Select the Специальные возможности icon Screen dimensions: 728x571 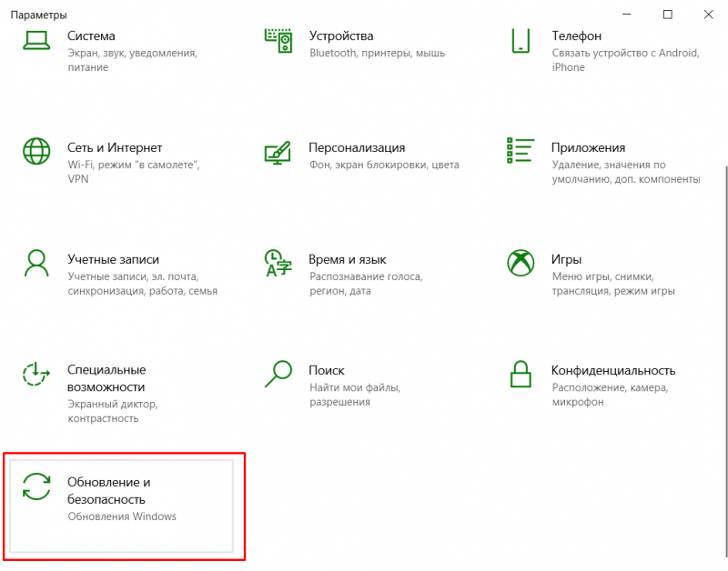pyautogui.click(x=36, y=374)
